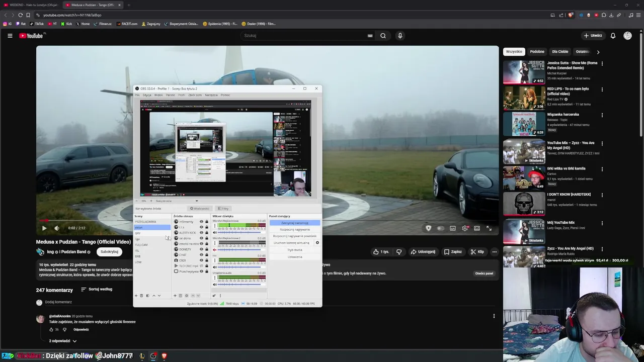This screenshot has width=644, height=362.
Task: Select the GRY scene in OBS
Action: [x=152, y=233]
